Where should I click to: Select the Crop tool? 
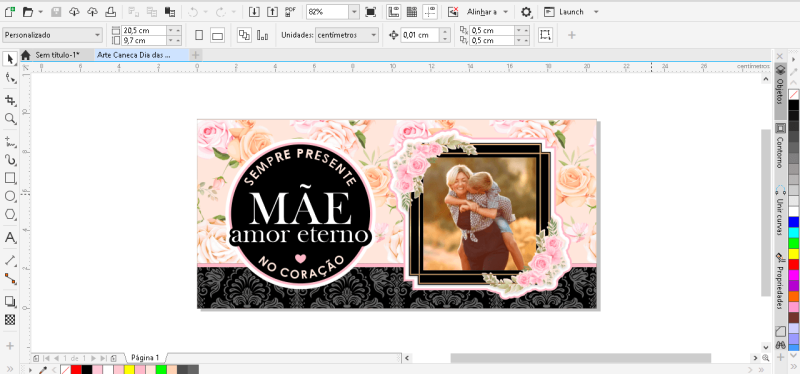click(x=10, y=99)
